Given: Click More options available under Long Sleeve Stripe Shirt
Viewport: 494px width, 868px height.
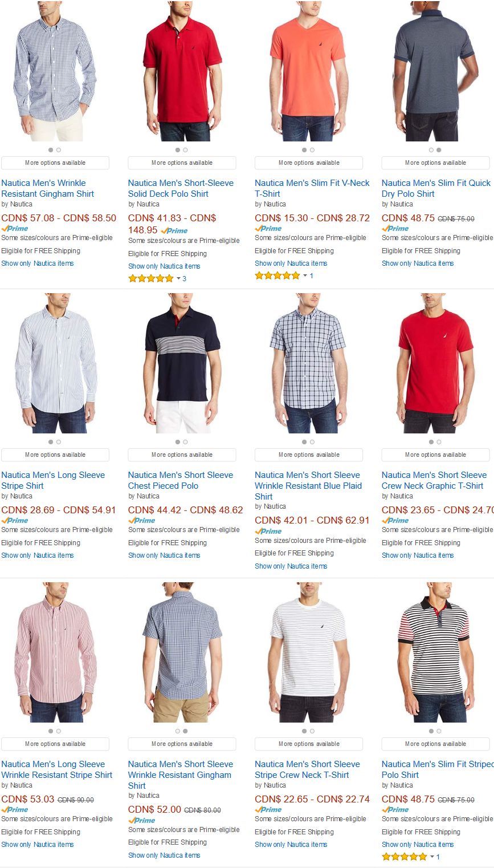Looking at the screenshot, I should coord(55,455).
